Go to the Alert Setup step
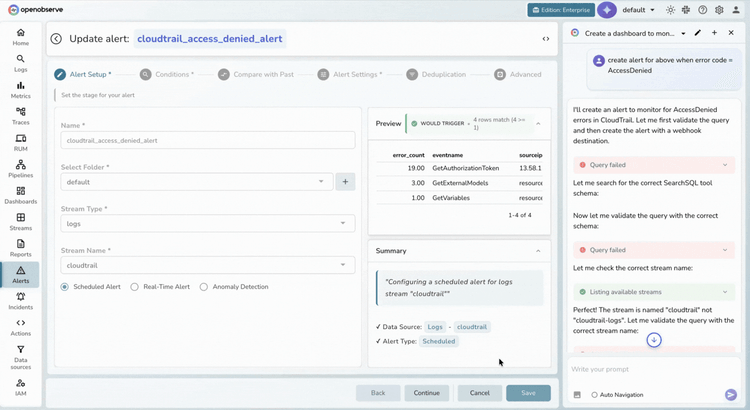The height and width of the screenshot is (410, 750). (x=83, y=74)
